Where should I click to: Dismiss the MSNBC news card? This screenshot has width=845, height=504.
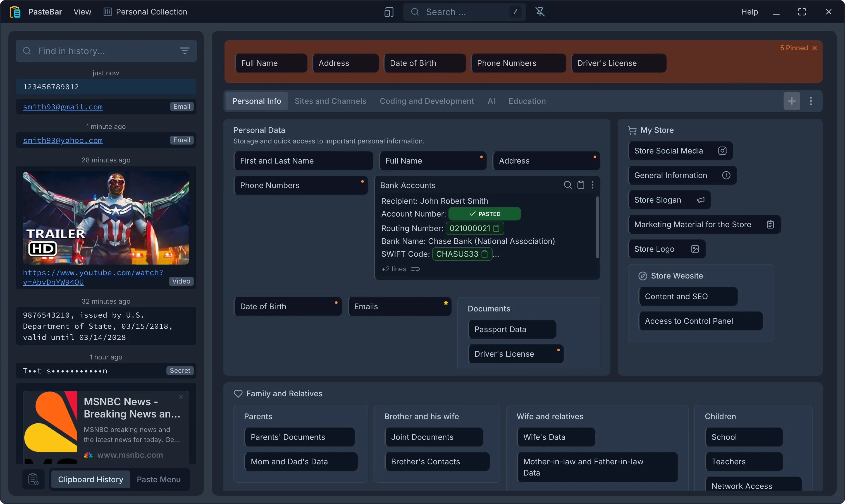pyautogui.click(x=181, y=397)
